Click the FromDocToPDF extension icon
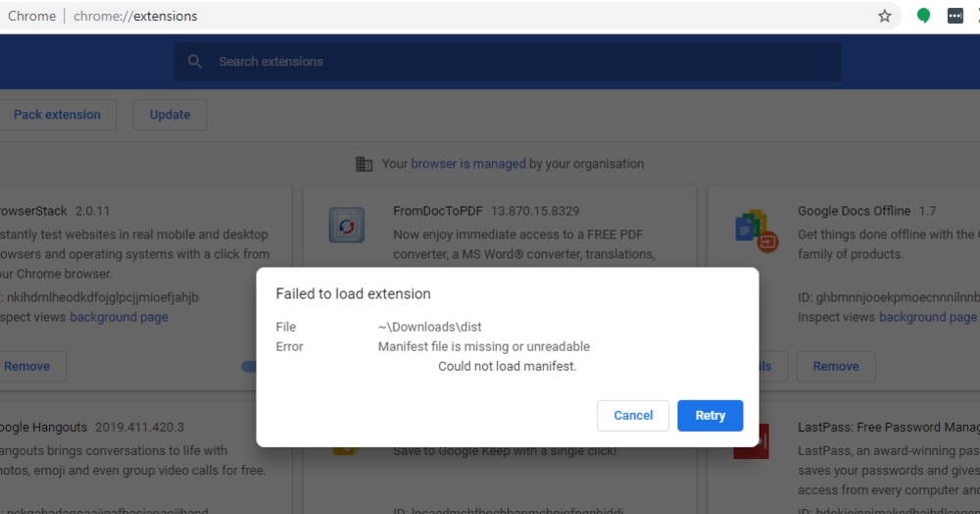The image size is (980, 514). pyautogui.click(x=347, y=225)
